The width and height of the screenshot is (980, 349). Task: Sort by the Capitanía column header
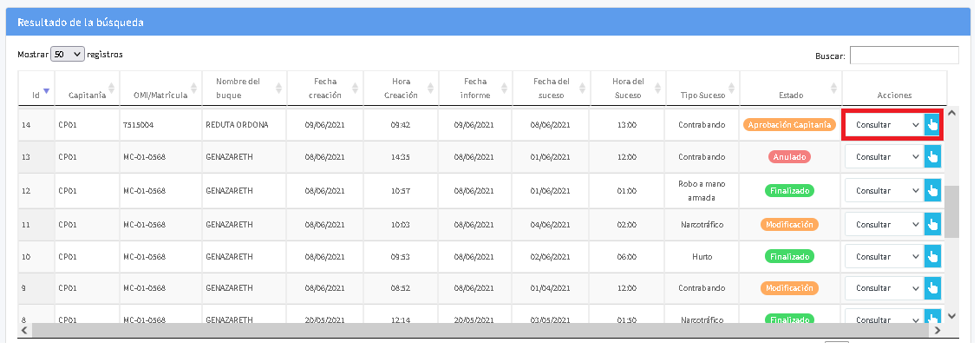pos(87,91)
